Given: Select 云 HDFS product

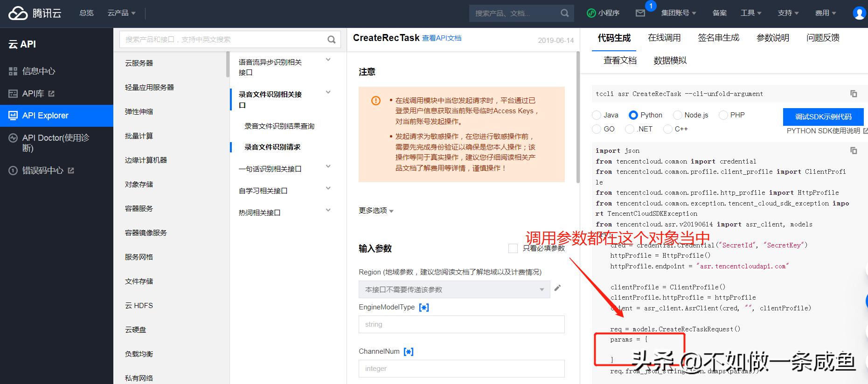Looking at the screenshot, I should 139,306.
